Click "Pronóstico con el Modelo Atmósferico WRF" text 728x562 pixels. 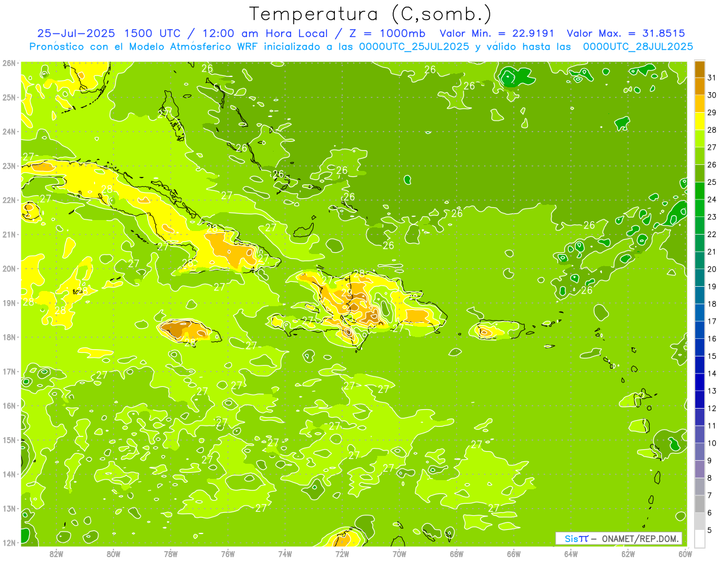click(145, 46)
